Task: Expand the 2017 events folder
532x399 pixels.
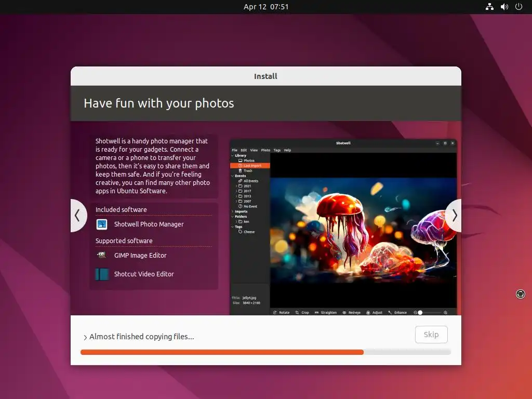Action: click(236, 191)
